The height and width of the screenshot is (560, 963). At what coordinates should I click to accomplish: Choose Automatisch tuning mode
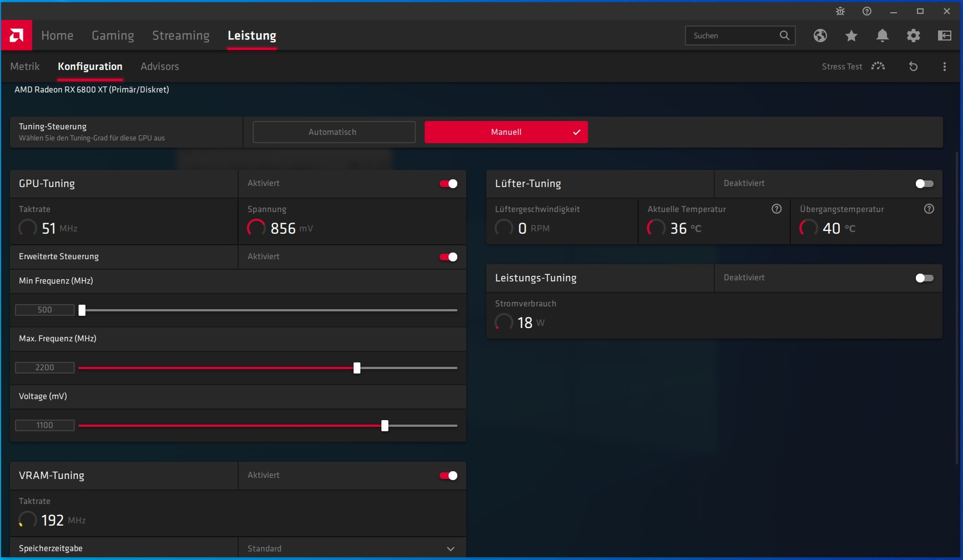pyautogui.click(x=334, y=132)
